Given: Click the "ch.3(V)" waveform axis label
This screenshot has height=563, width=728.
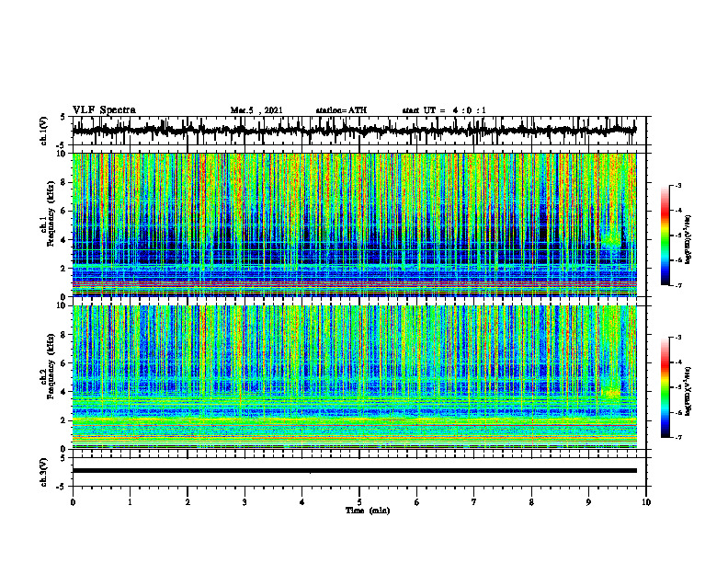Looking at the screenshot, I should [44, 472].
